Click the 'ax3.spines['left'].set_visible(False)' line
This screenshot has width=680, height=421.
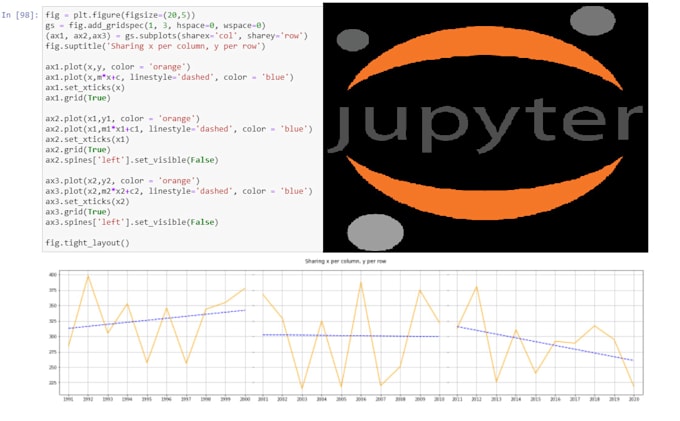point(132,222)
